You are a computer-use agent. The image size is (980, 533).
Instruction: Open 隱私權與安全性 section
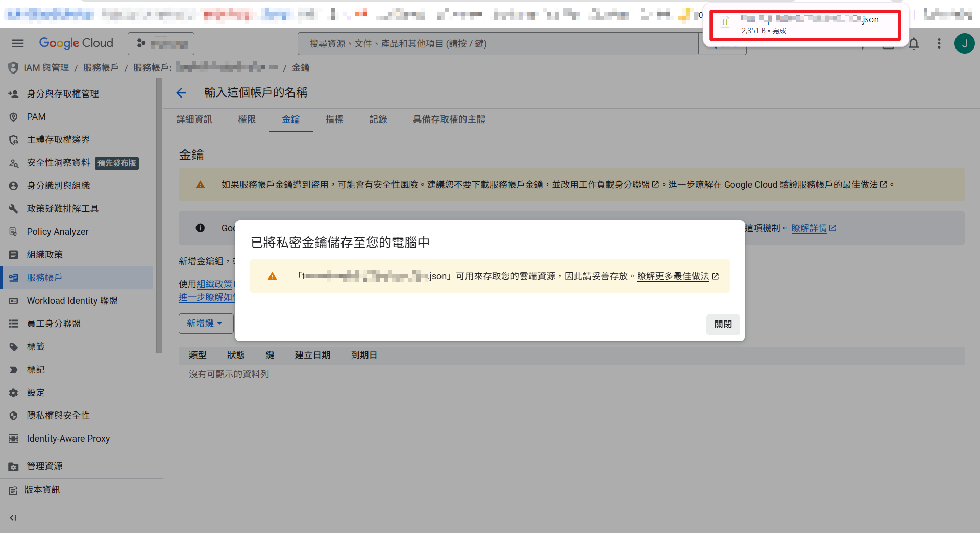pos(58,415)
